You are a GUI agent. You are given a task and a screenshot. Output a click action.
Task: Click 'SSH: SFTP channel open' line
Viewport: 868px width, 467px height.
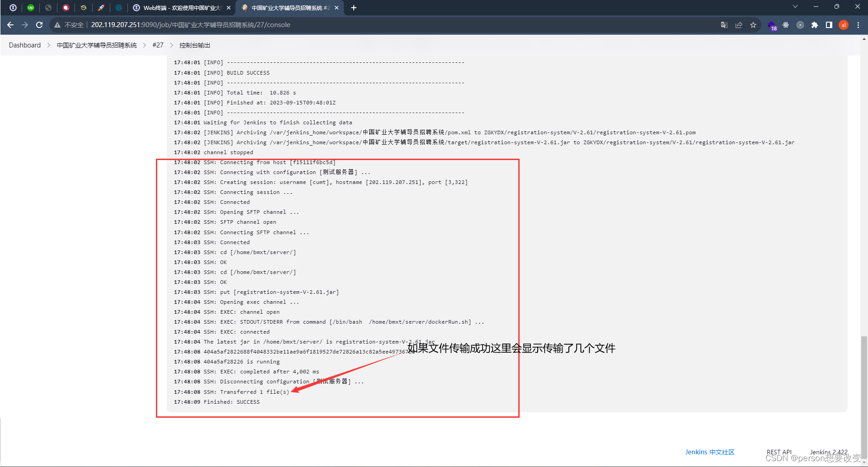[225, 222]
